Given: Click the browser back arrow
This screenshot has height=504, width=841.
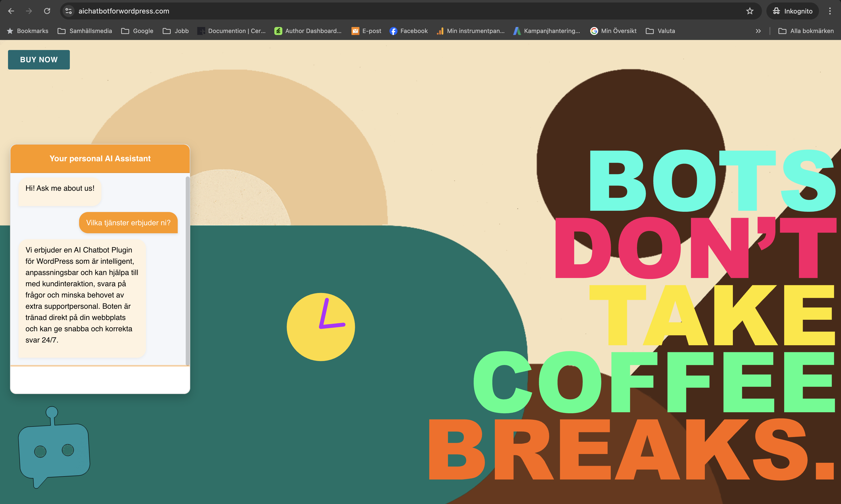Looking at the screenshot, I should (x=11, y=11).
